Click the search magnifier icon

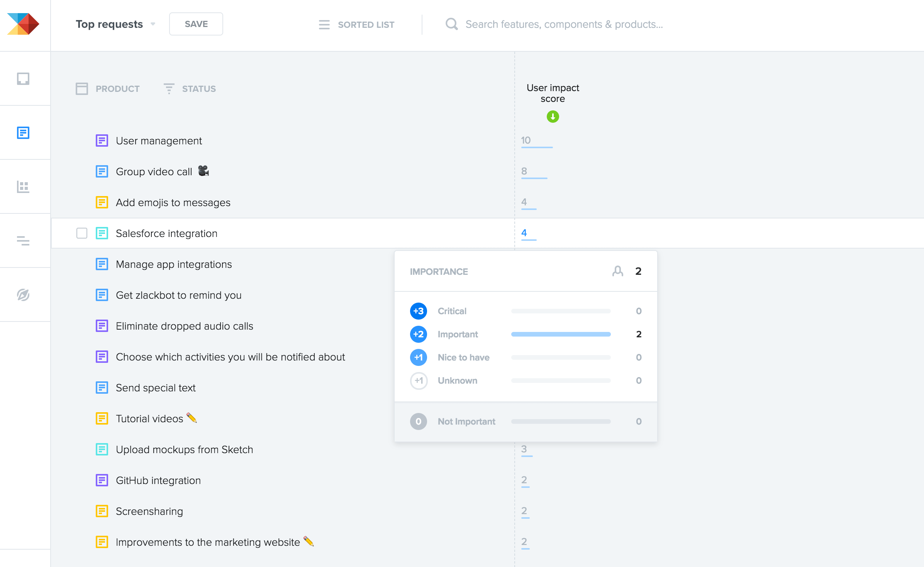[451, 24]
